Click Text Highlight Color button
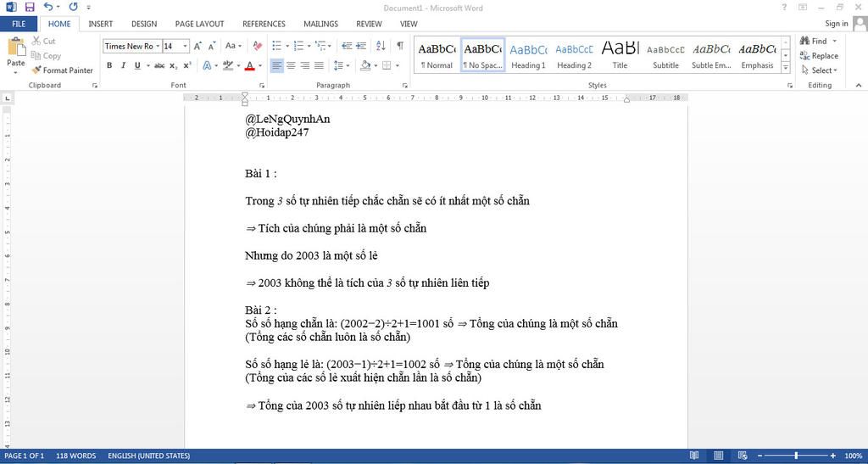This screenshot has width=868, height=464. click(227, 65)
